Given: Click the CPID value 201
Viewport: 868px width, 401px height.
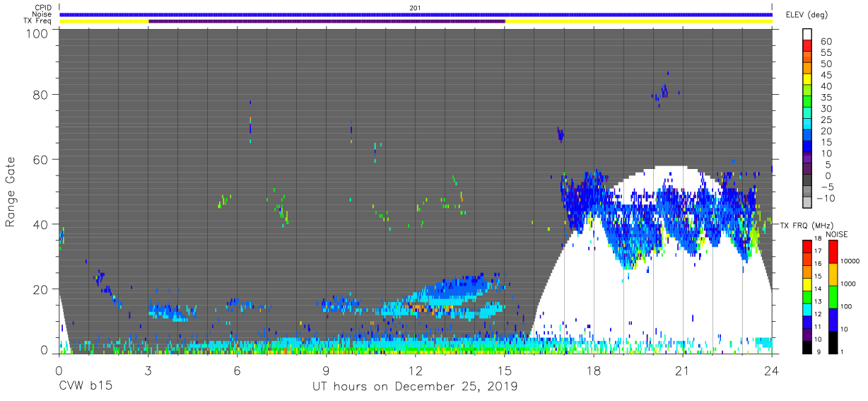Looking at the screenshot, I should click(x=416, y=8).
